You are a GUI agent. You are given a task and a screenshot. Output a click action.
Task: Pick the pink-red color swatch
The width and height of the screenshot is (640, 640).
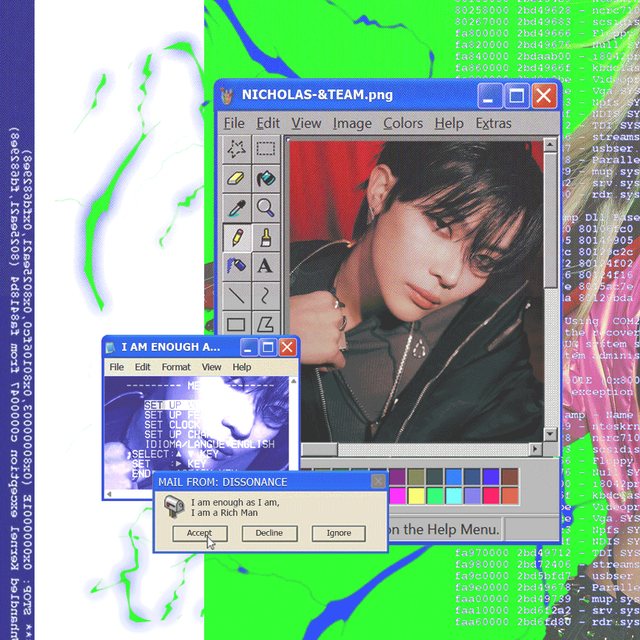click(491, 496)
